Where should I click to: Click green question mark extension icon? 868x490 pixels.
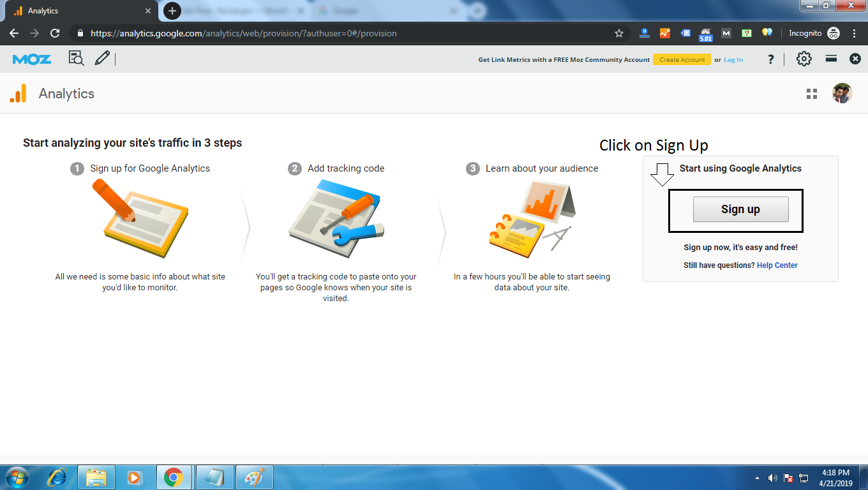tap(747, 33)
